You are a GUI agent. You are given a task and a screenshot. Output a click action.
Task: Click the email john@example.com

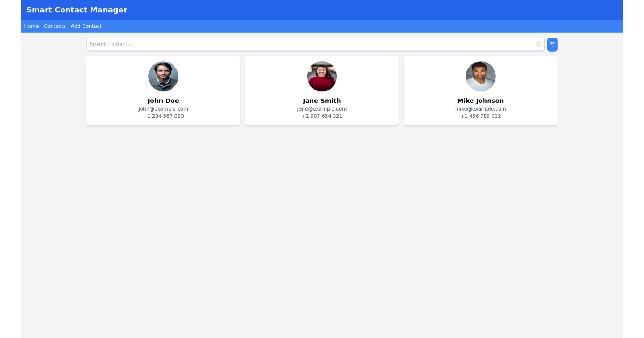163,108
